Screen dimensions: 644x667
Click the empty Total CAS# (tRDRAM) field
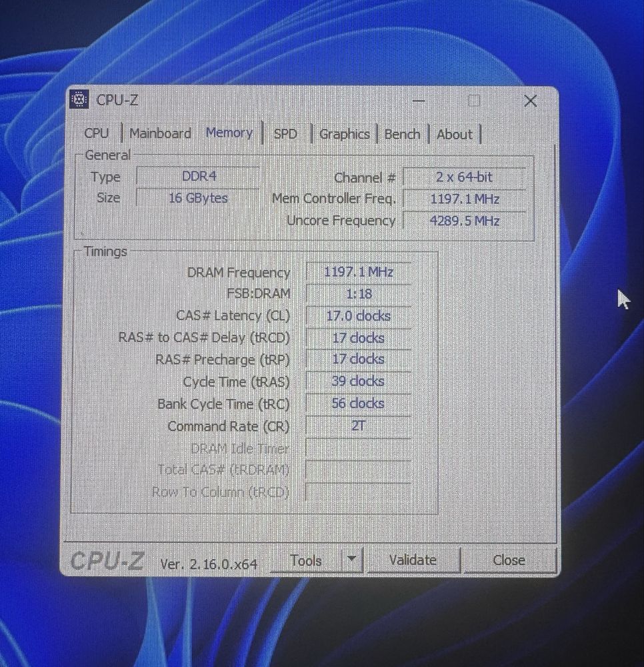[359, 470]
